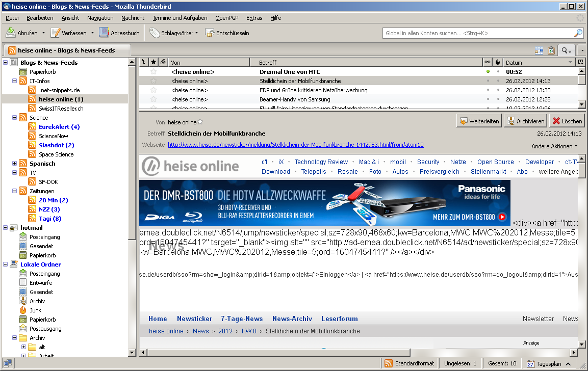This screenshot has width=588, height=371.
Task: Click the message list scrollbar down arrow
Action: coord(581,104)
